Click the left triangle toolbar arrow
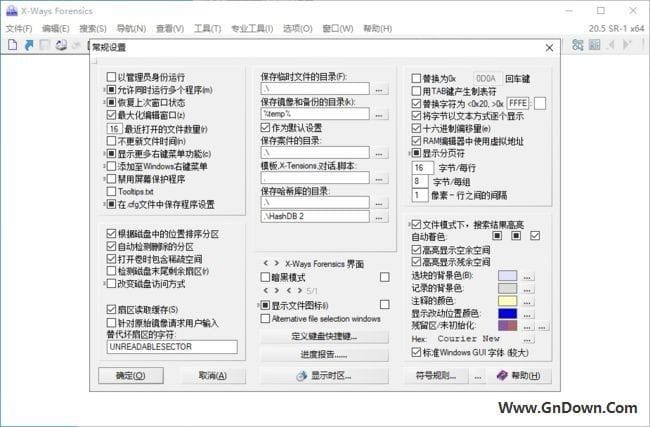Viewport: 650px width, 427px height. click(611, 45)
